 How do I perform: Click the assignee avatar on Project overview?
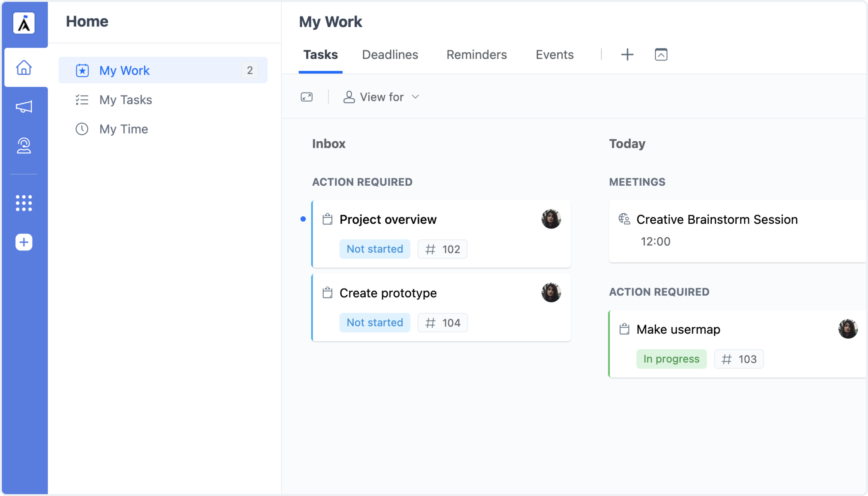coord(551,219)
